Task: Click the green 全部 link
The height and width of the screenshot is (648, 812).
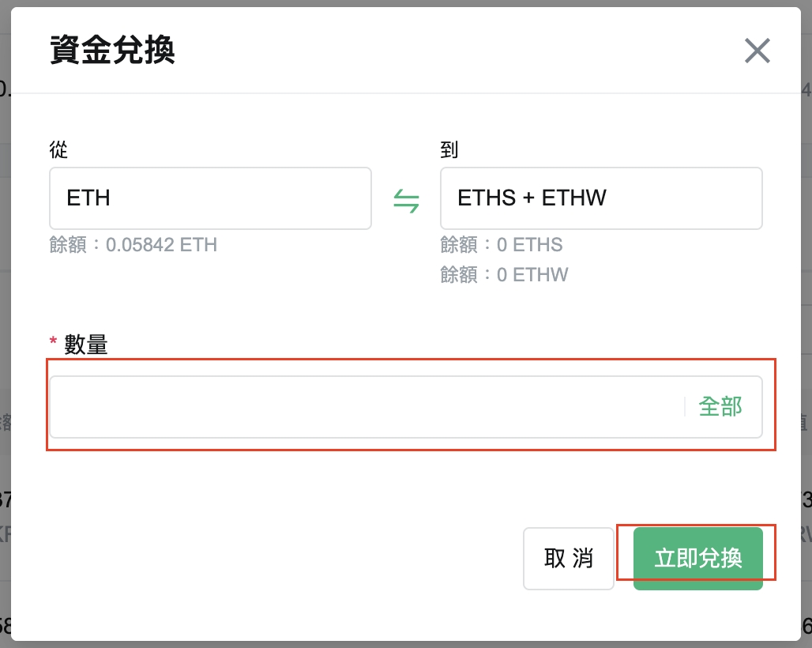Action: pos(720,407)
